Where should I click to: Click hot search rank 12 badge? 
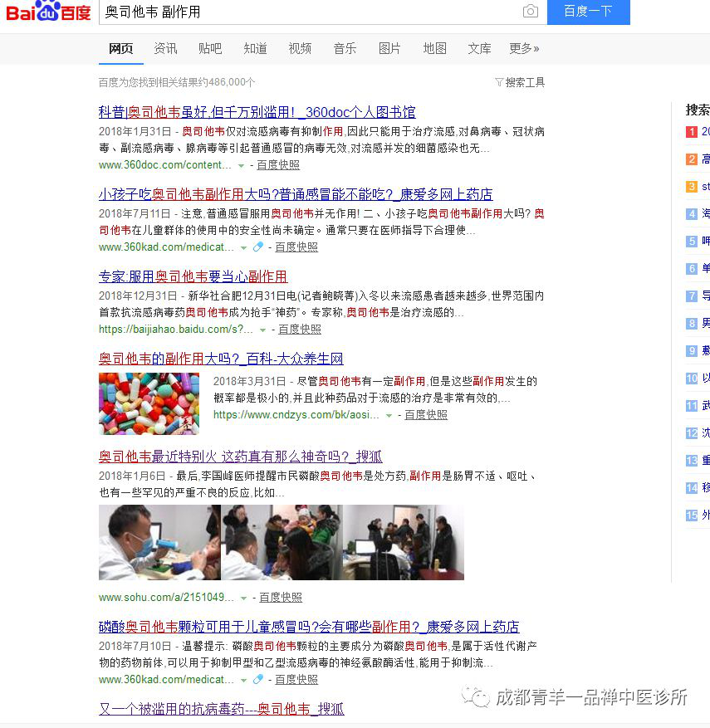[x=692, y=433]
